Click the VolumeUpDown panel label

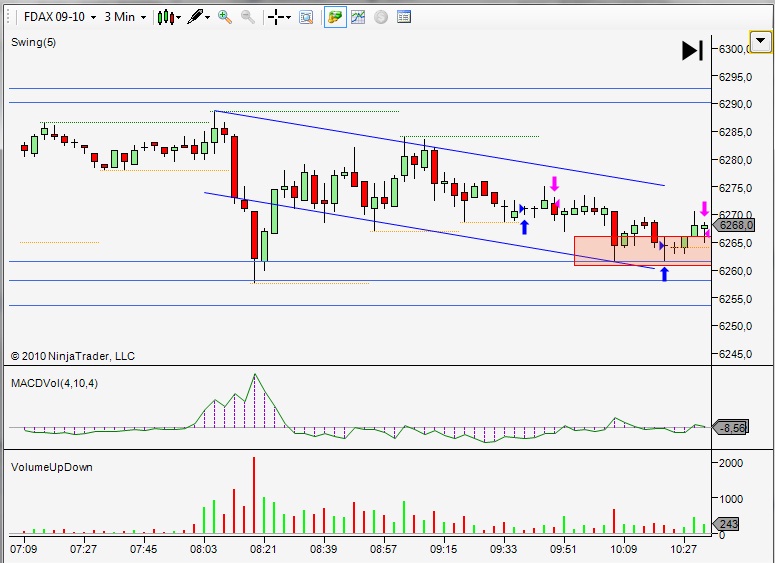coord(52,467)
